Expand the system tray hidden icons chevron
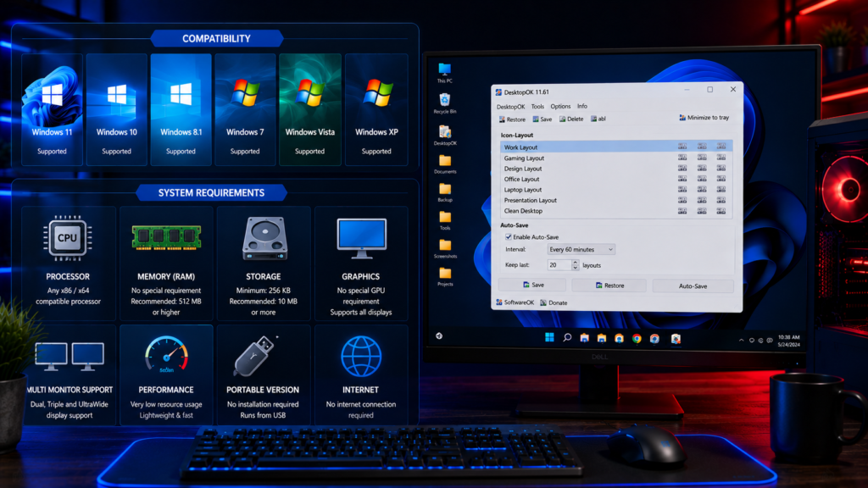Screen dimensions: 868x488 pos(741,341)
